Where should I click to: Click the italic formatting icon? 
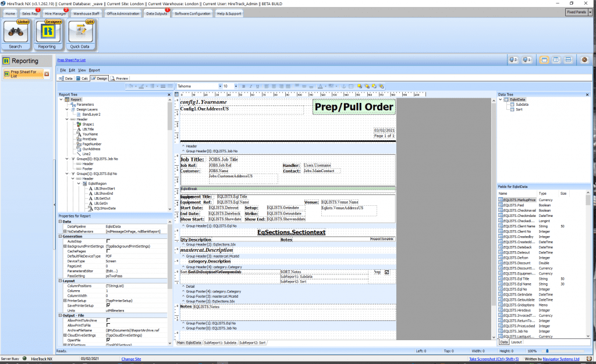250,86
